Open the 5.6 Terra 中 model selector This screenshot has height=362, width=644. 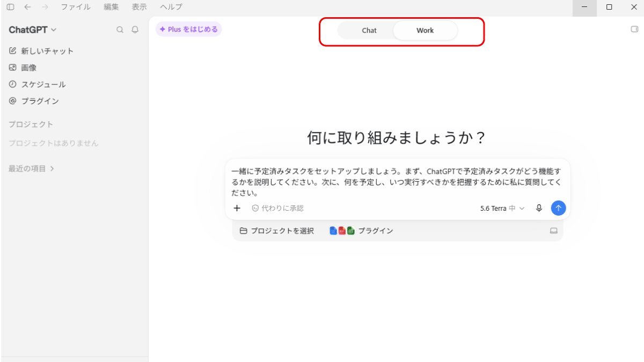(502, 208)
